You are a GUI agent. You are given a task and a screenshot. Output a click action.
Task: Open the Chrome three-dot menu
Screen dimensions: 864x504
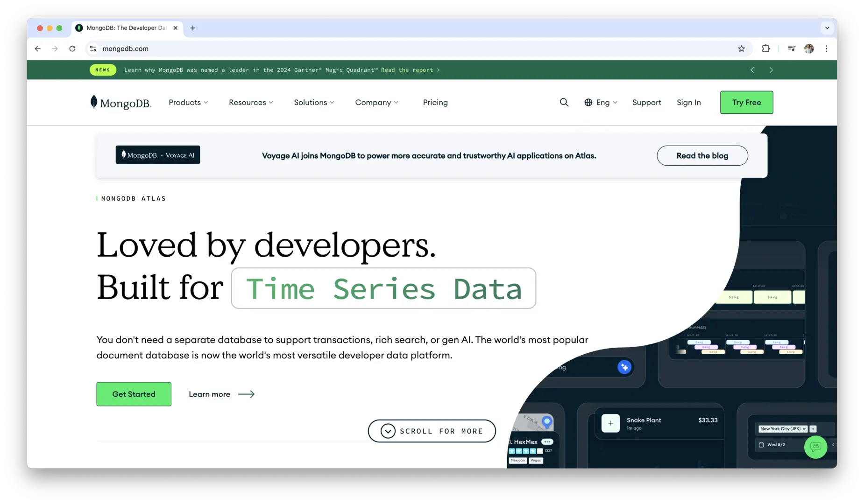click(x=826, y=49)
